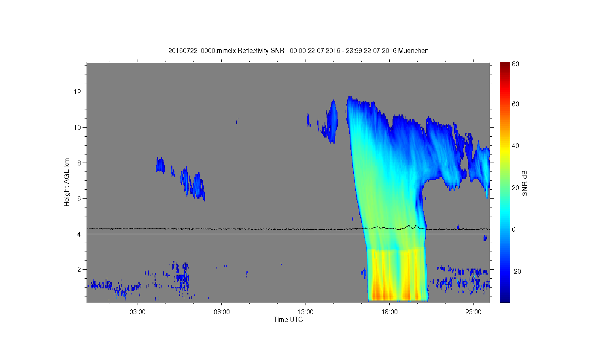
Task: Click the 23:00 time tick label
Action: click(x=473, y=312)
